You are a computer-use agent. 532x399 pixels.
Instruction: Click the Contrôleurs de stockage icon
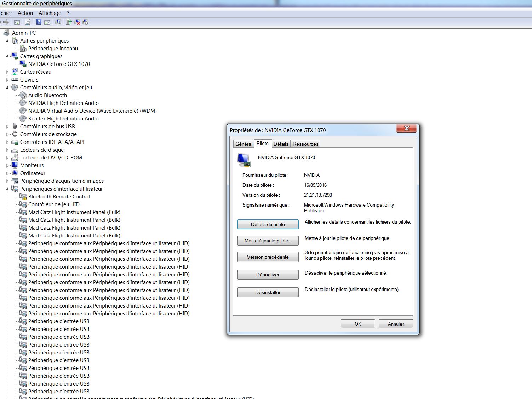[x=15, y=134]
